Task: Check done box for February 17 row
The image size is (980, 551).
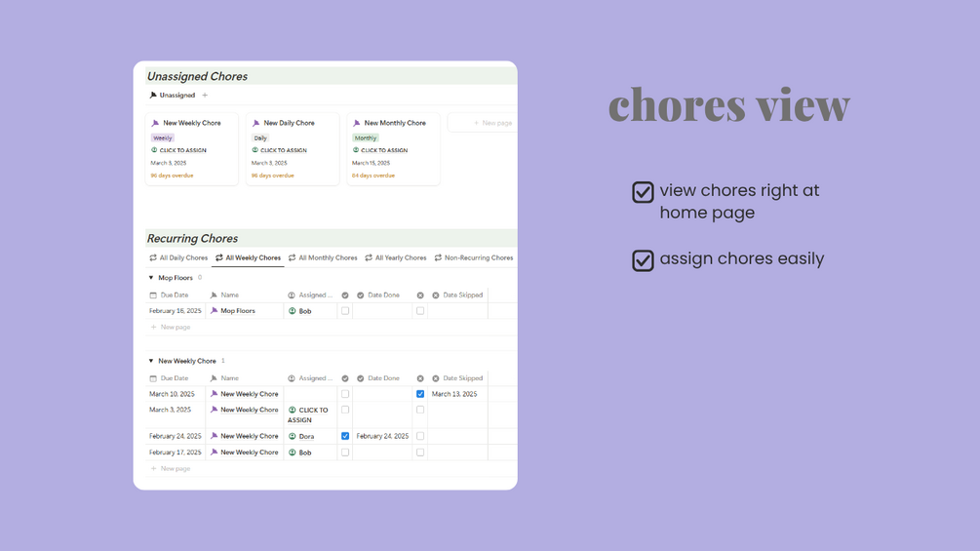Action: tap(345, 453)
